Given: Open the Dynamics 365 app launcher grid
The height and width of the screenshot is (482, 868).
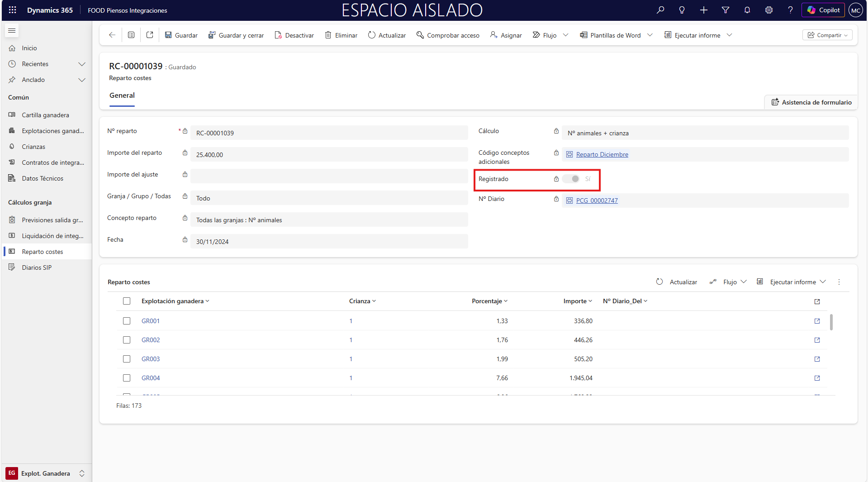Looking at the screenshot, I should 12,10.
